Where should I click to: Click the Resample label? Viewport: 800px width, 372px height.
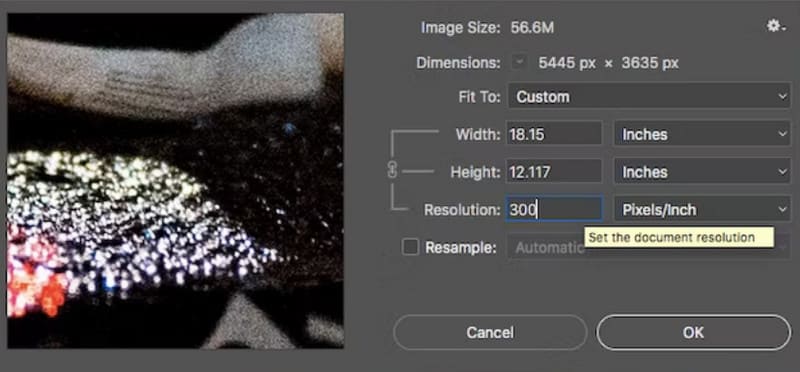point(461,247)
